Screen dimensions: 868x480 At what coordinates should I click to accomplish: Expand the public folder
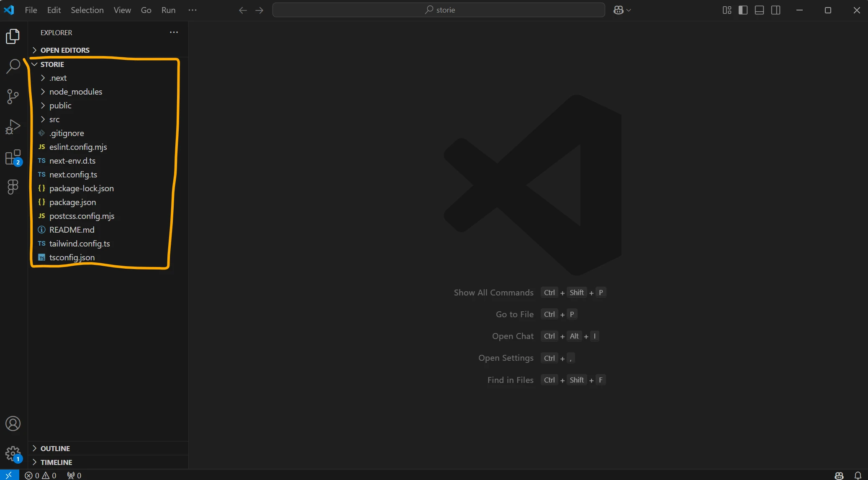click(x=108, y=106)
